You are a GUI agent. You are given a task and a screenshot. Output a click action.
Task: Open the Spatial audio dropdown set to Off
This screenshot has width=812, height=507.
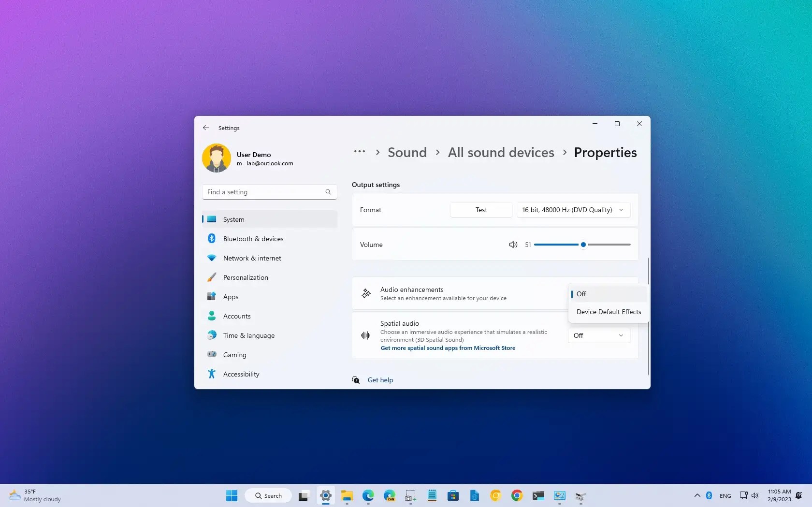click(598, 335)
